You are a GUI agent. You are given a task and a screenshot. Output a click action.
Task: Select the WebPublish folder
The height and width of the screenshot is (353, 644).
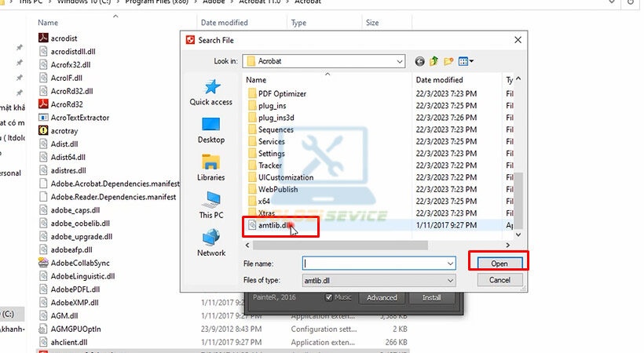[273, 189]
